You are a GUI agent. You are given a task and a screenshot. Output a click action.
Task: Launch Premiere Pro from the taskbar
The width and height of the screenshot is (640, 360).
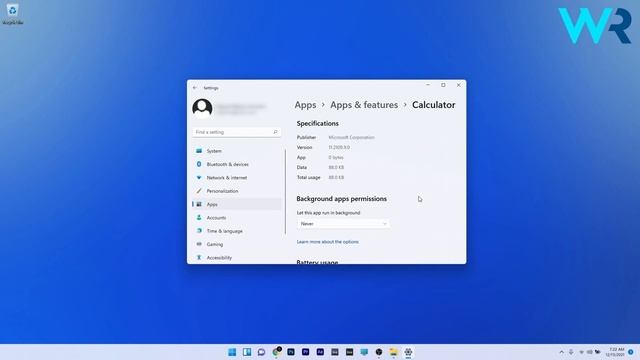click(305, 352)
